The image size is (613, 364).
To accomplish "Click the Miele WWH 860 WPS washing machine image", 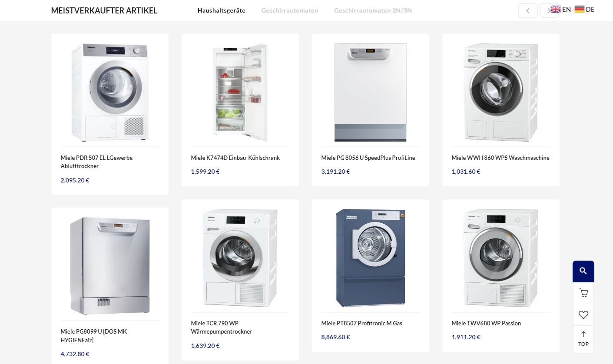I will click(x=501, y=92).
